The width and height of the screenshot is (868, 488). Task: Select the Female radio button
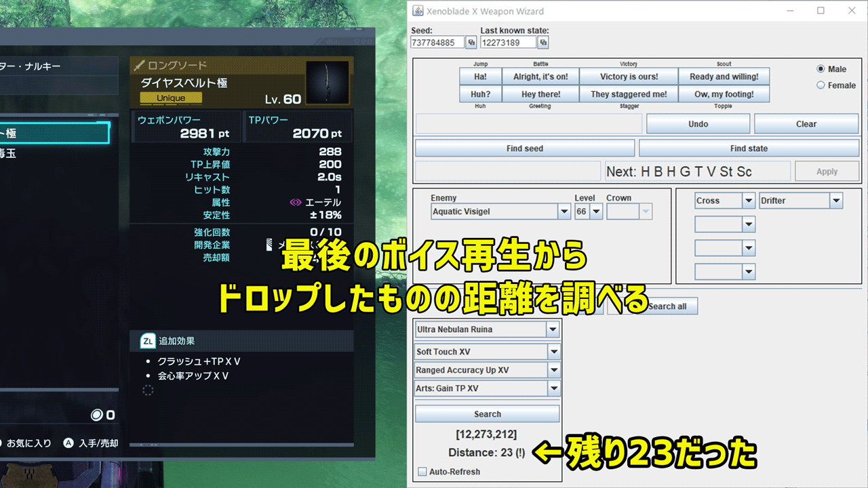[x=821, y=85]
